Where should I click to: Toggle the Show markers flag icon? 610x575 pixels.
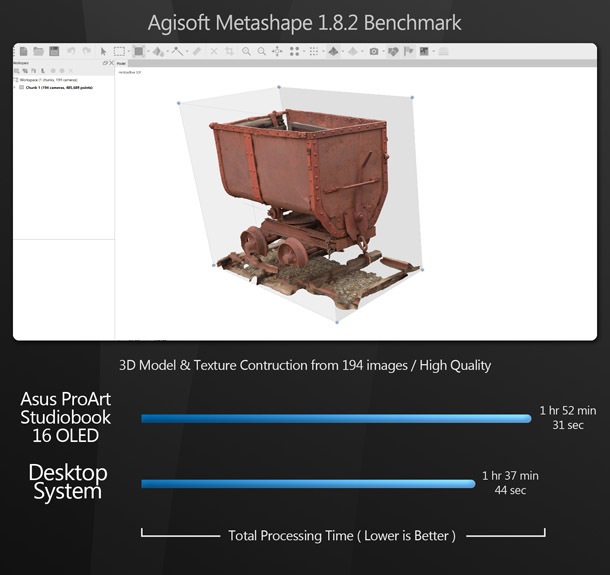click(x=408, y=51)
